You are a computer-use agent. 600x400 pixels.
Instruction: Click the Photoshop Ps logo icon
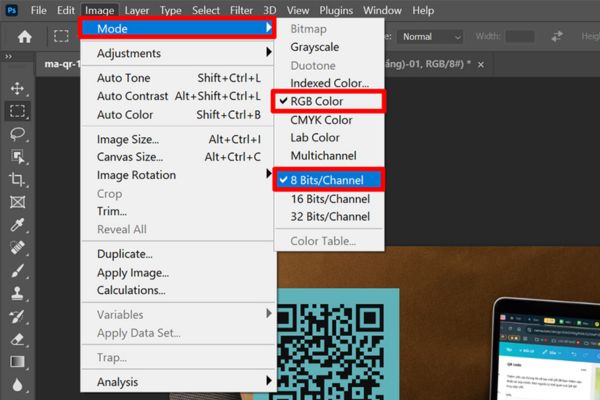tap(12, 10)
